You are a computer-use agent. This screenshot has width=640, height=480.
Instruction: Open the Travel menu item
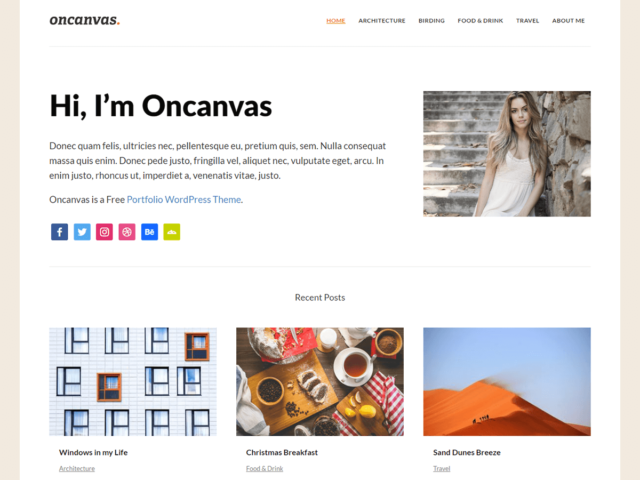click(x=527, y=20)
